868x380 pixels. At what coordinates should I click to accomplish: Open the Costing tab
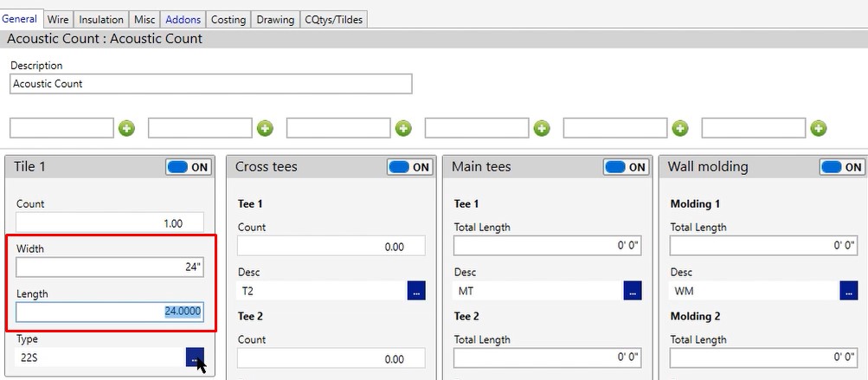coord(228,19)
